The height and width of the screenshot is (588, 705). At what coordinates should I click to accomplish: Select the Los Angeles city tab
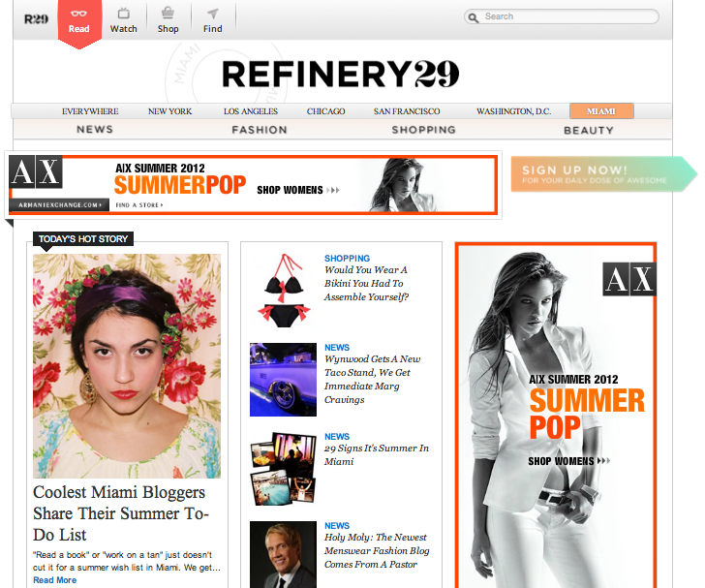coord(251,111)
